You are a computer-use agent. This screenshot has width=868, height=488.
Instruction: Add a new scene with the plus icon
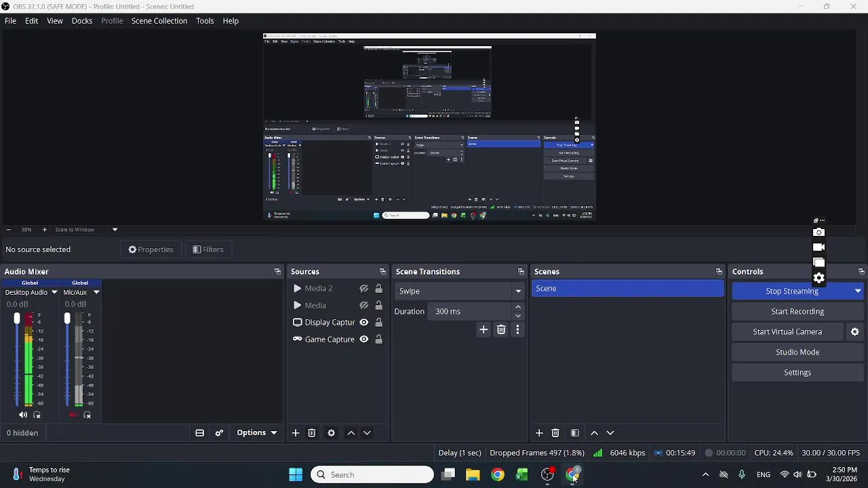click(539, 433)
